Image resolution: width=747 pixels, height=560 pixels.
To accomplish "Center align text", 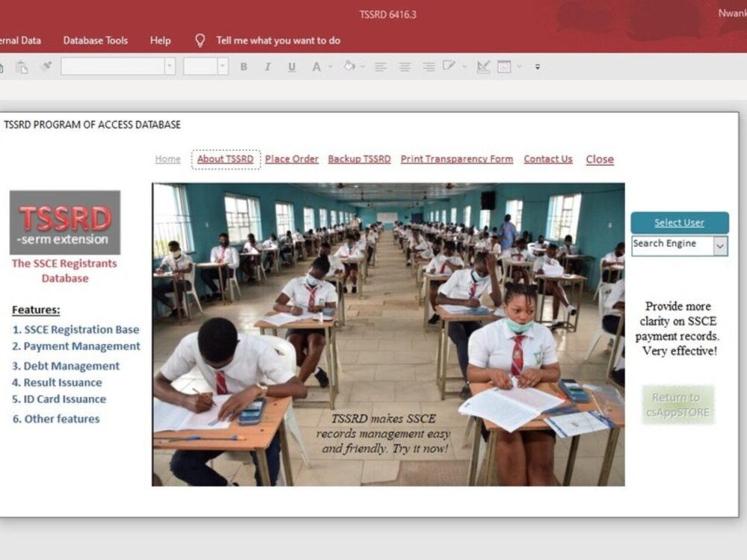I will (404, 67).
